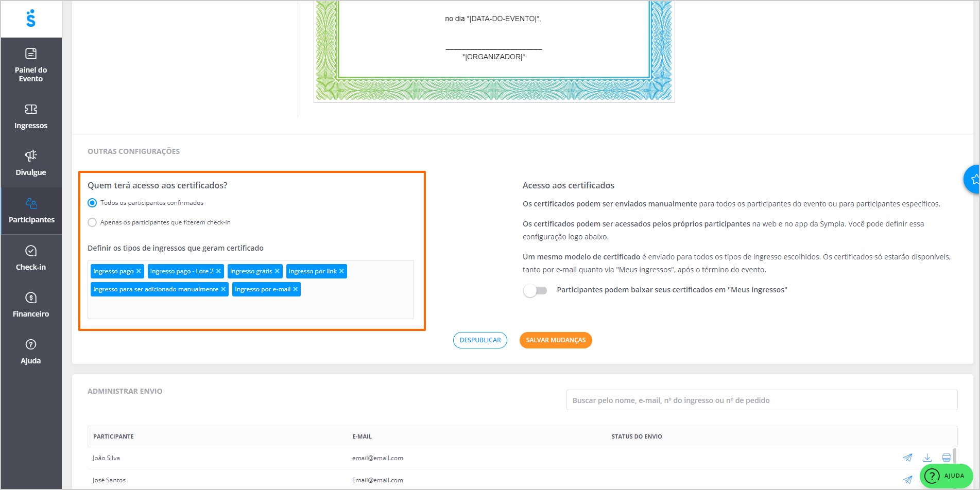The width and height of the screenshot is (980, 490).
Task: Open Painel do Evento in the sidebar
Action: (x=31, y=65)
